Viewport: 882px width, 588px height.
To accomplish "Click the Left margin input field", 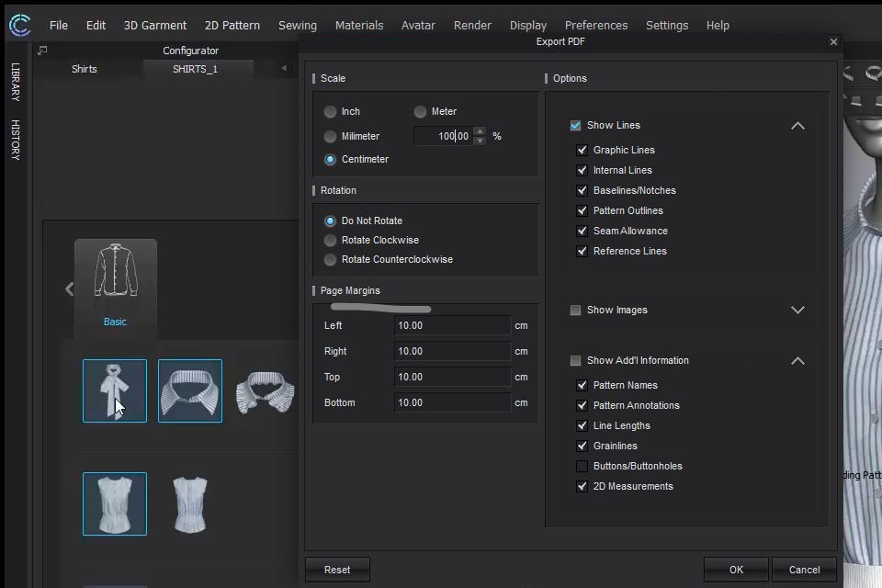I will pyautogui.click(x=452, y=325).
